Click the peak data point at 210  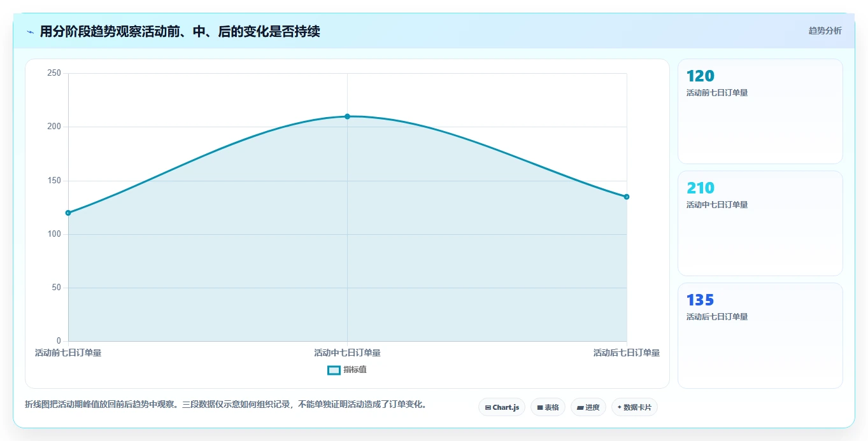tap(347, 116)
